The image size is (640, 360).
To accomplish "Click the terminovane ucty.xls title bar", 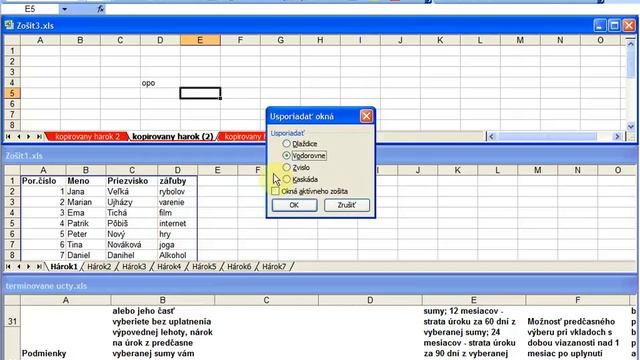I will [x=320, y=286].
